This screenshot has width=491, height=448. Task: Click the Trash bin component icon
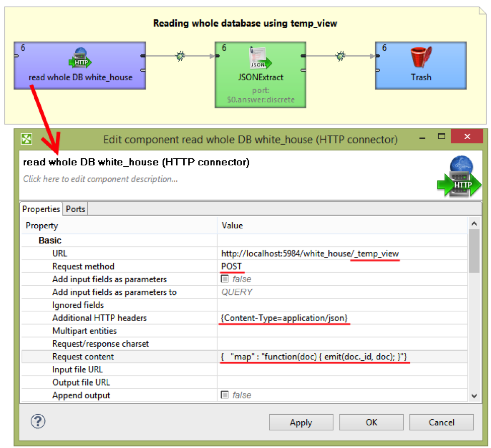point(420,58)
